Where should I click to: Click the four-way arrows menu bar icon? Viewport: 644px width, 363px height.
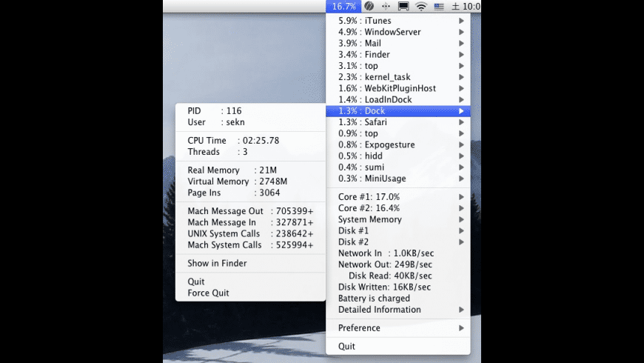point(386,6)
